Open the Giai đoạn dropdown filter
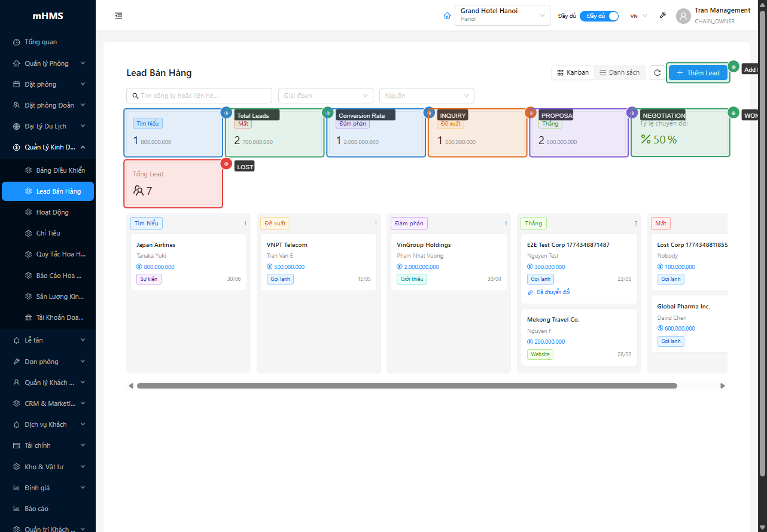The width and height of the screenshot is (767, 532). pyautogui.click(x=325, y=95)
